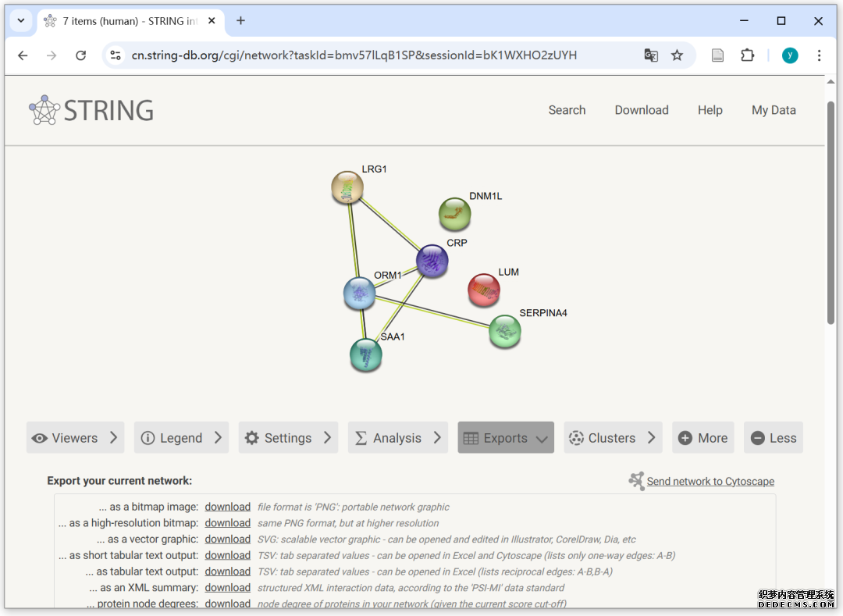Viewport: 843px width, 616px height.
Task: Click the SERPINA4 protein node
Action: tap(505, 332)
